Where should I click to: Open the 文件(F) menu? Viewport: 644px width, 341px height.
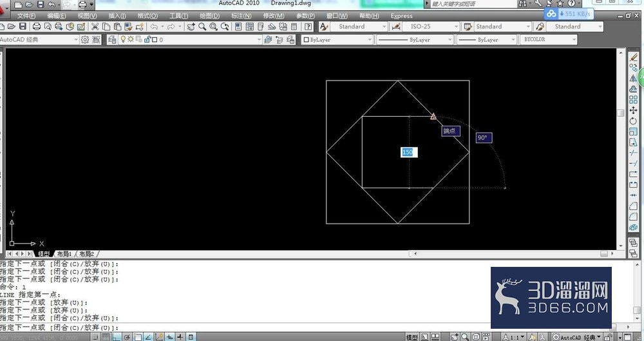(26, 16)
